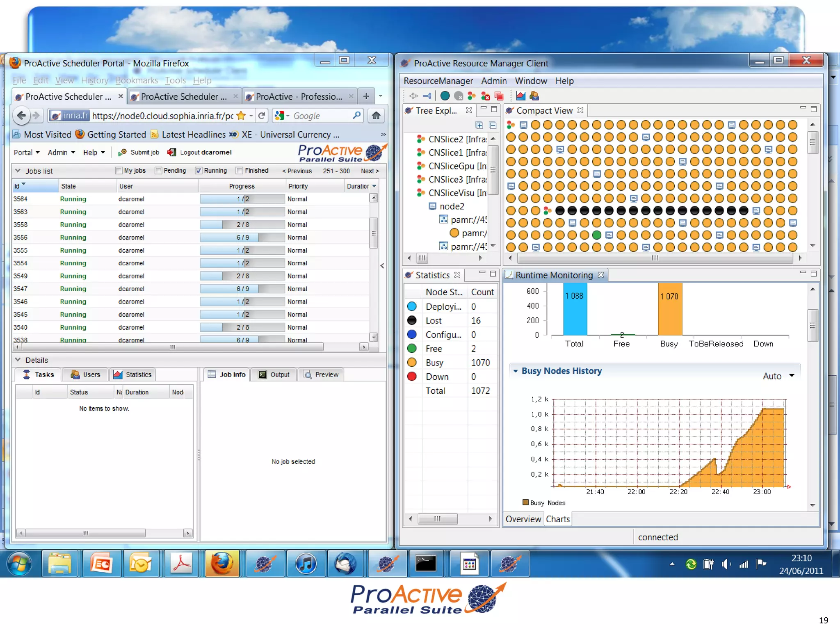Switch to the Charts tab
Viewport: 840px width, 630px height.
coord(557,519)
